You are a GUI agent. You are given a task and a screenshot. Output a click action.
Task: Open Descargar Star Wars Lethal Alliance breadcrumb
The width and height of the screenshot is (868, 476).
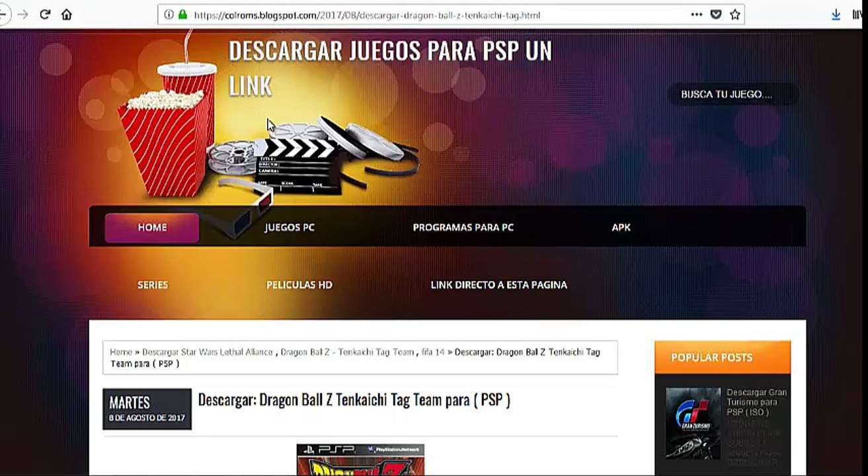tap(208, 352)
